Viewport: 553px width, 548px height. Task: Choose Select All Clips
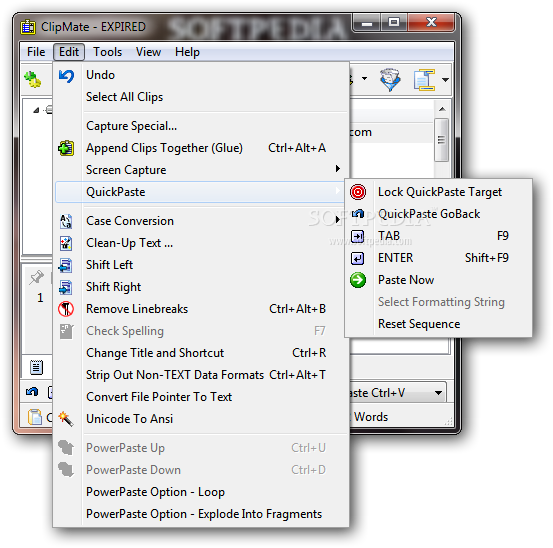coord(201,97)
